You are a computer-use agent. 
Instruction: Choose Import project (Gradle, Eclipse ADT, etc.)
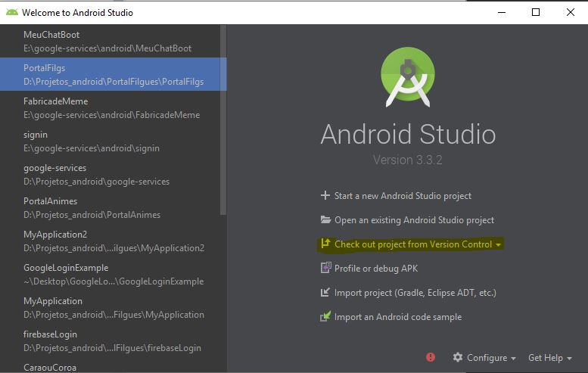(415, 293)
